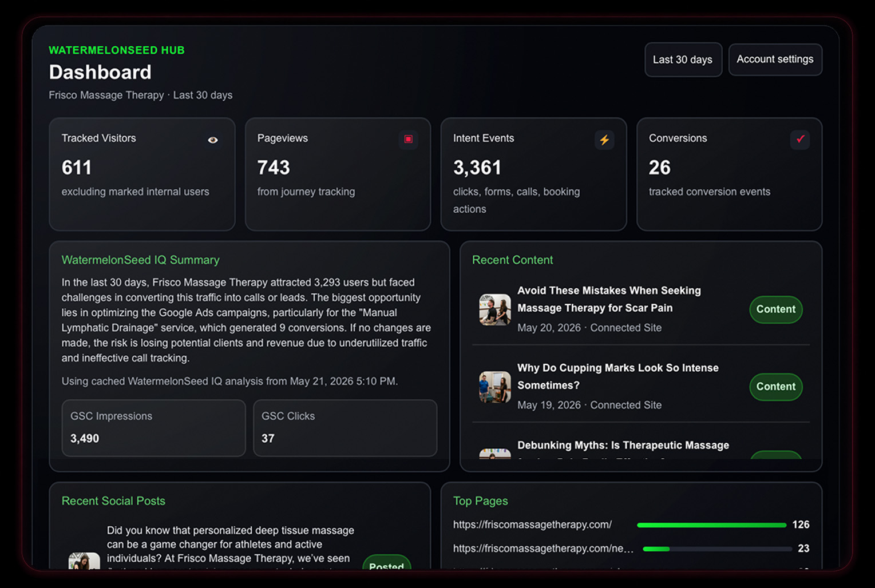Click 'Frisco Massage Therapy · Last 30 days' subtitle
875x588 pixels.
tap(140, 95)
